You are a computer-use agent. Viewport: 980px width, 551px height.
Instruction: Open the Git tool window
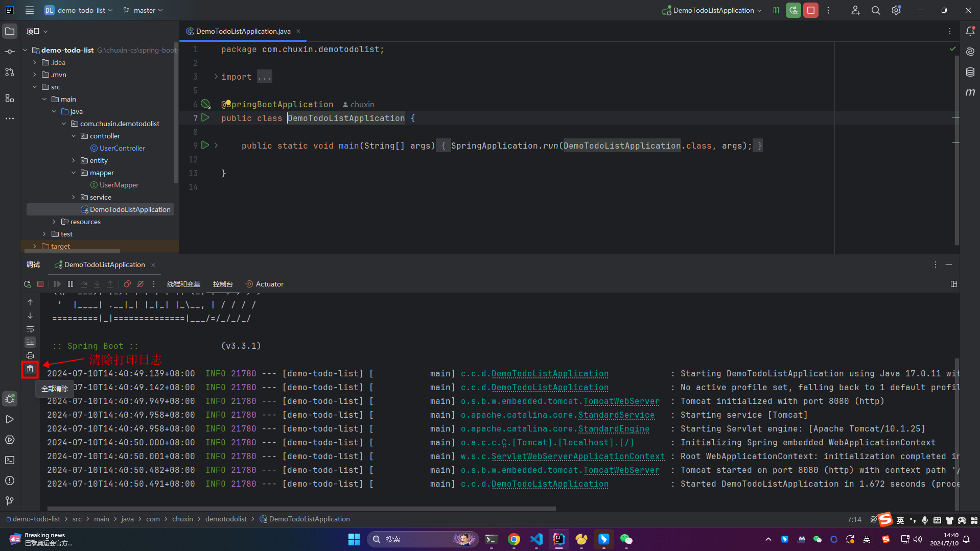pyautogui.click(x=10, y=501)
